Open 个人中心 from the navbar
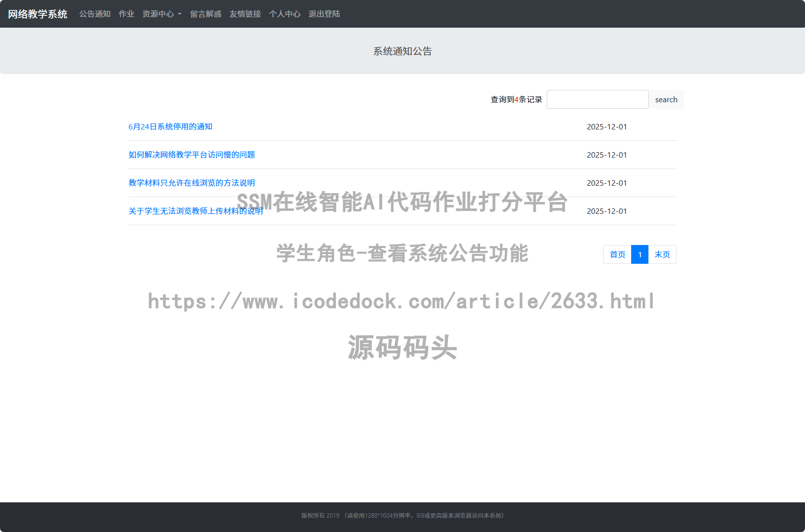The image size is (805, 532). click(x=284, y=14)
